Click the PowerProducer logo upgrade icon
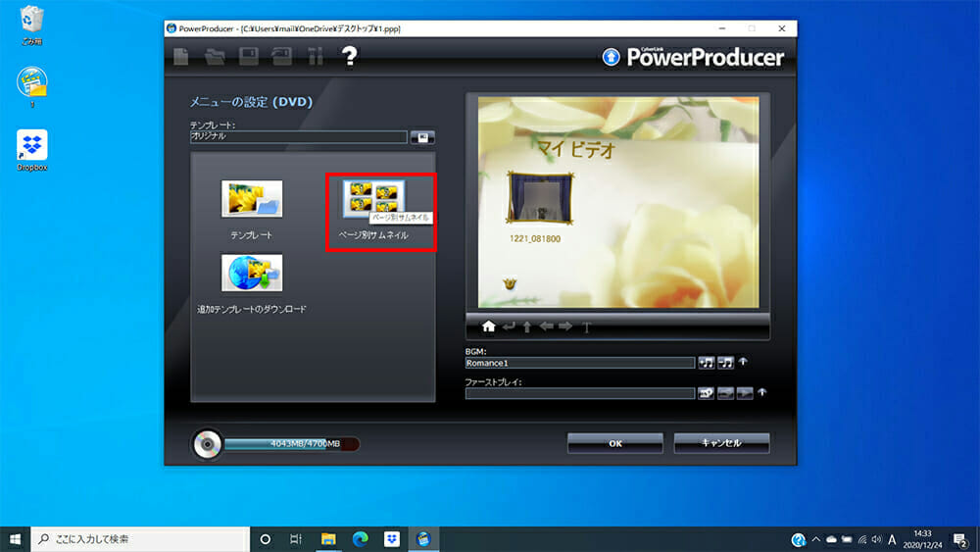The width and height of the screenshot is (980, 552). coord(611,57)
